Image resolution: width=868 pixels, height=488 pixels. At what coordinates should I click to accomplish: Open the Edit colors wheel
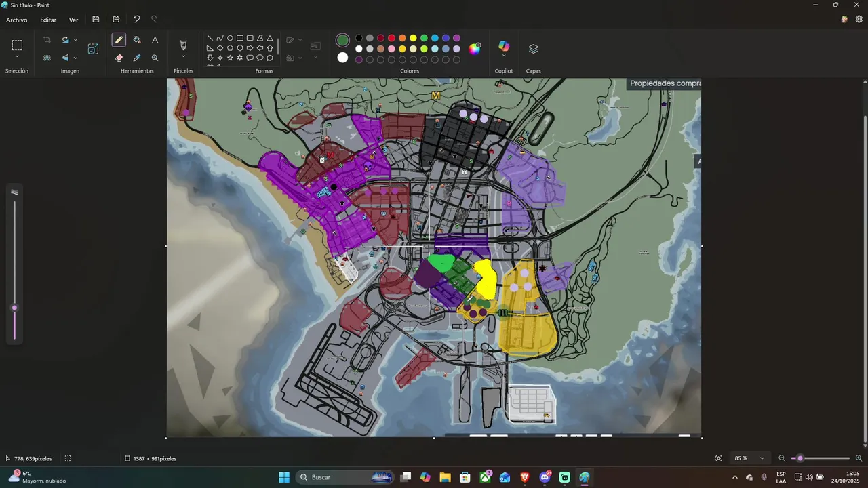pyautogui.click(x=475, y=49)
